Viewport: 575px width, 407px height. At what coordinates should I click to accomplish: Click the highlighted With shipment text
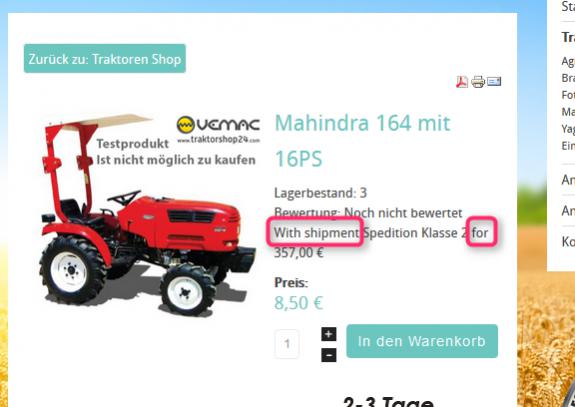(x=316, y=232)
